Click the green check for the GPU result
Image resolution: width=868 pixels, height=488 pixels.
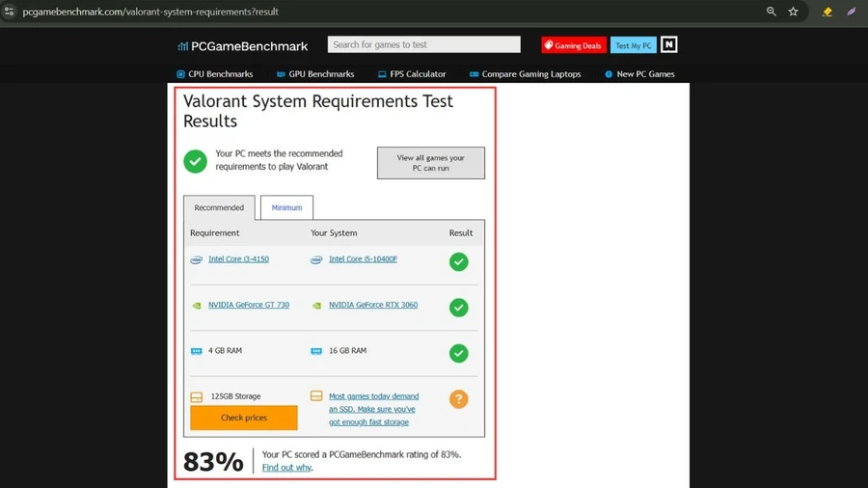point(458,307)
